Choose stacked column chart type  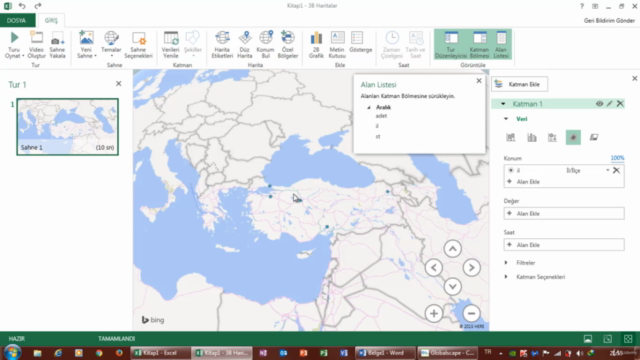[511, 138]
